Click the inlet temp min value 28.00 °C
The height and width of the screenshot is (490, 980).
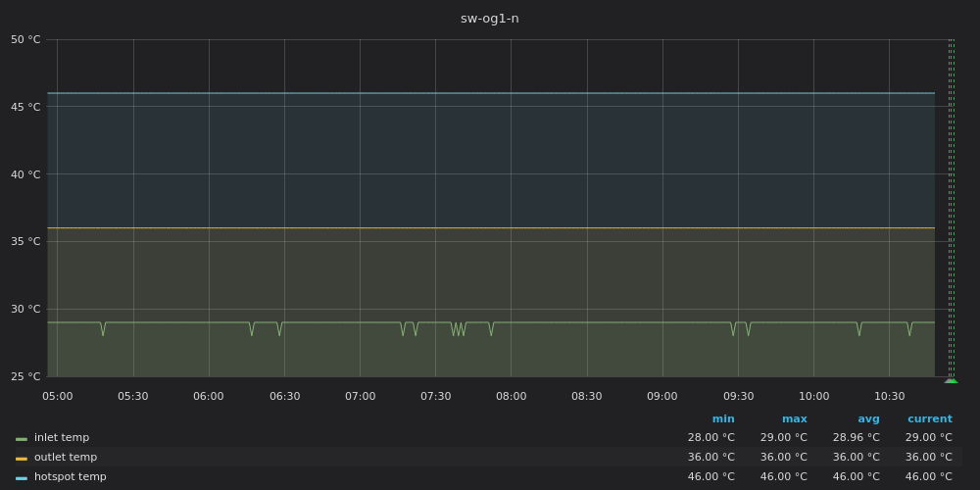[710, 438]
